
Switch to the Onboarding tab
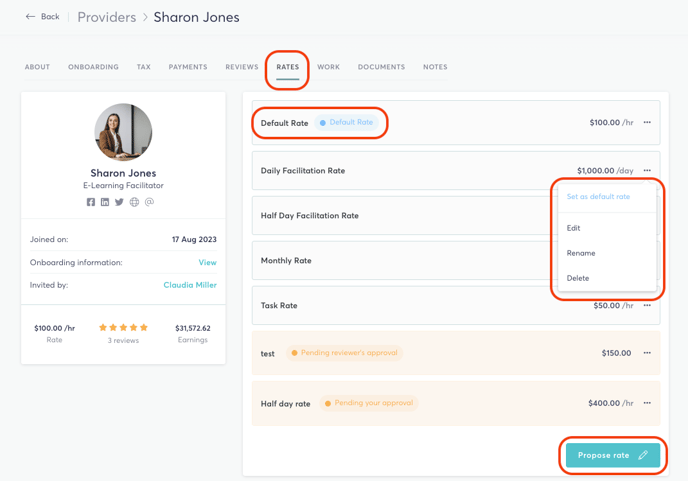click(93, 67)
